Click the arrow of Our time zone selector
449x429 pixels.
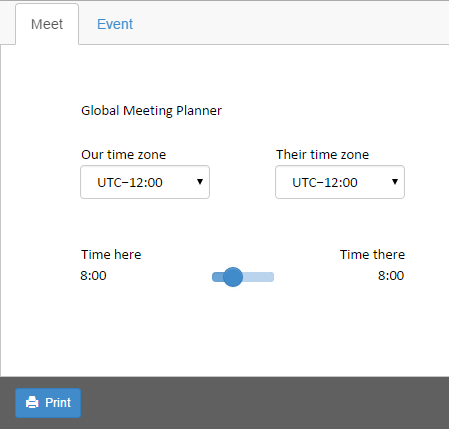point(200,182)
